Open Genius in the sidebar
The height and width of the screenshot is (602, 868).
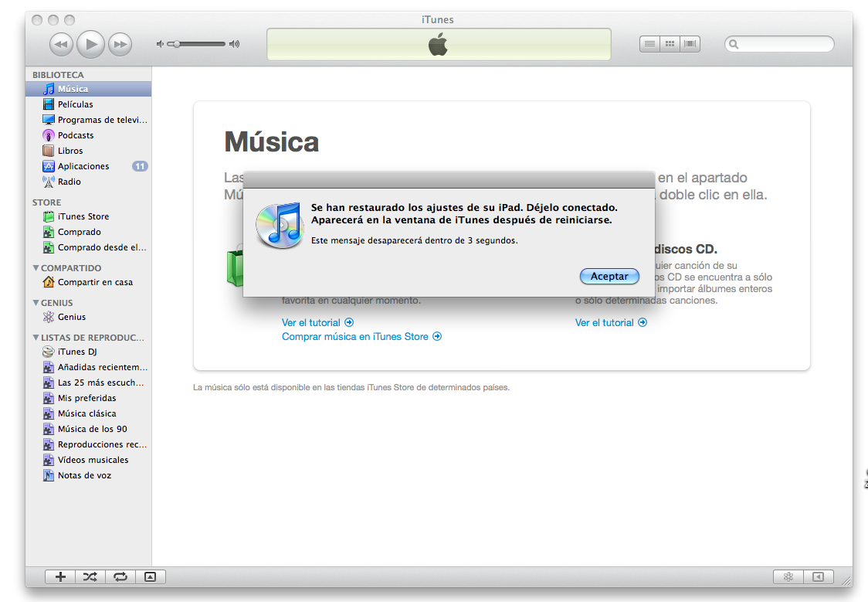click(89, 317)
